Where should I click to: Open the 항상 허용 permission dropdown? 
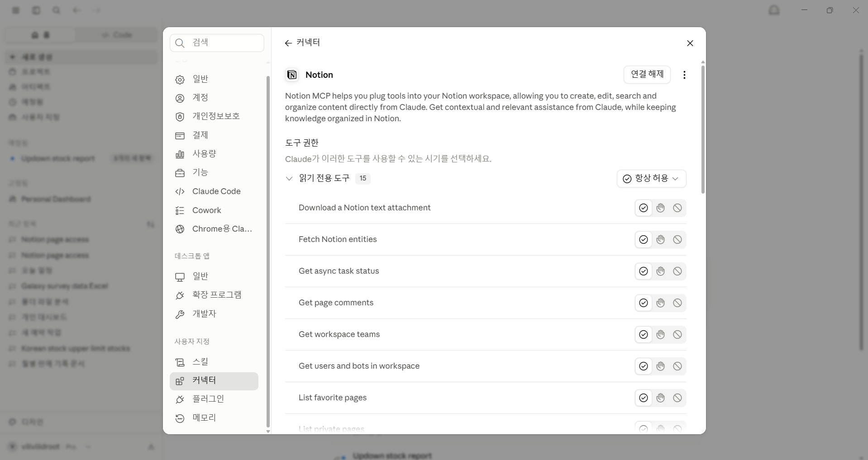(651, 179)
